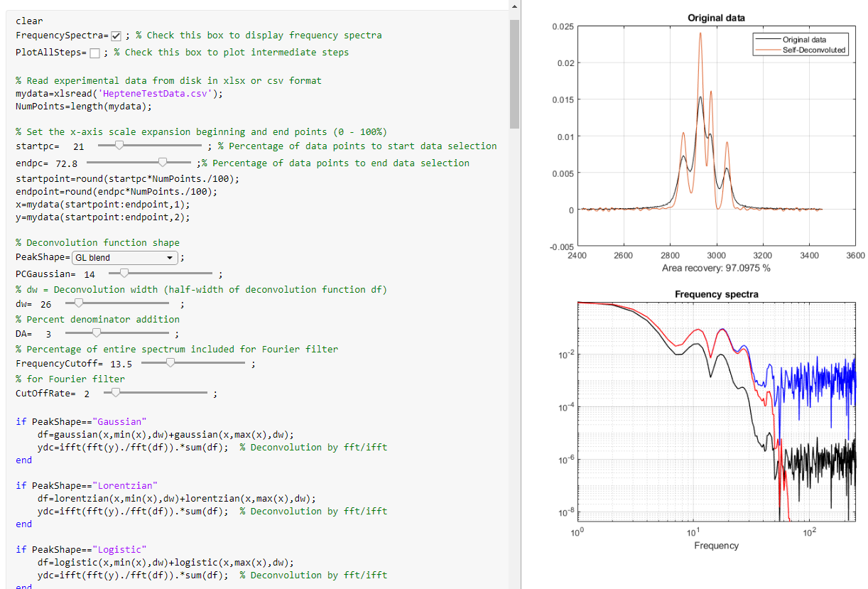
Task: Click the 'Original data' plot title
Action: pyautogui.click(x=716, y=18)
